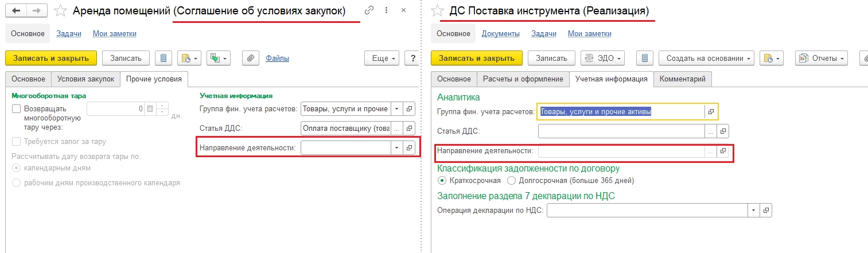Click the document list icon next to left Записать
The image size is (868, 253).
pyautogui.click(x=164, y=58)
